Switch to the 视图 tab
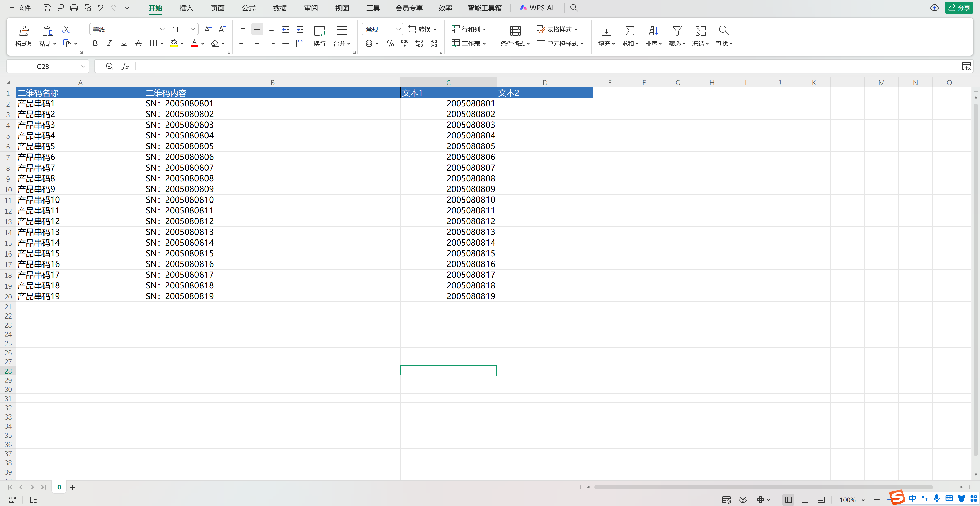980x506 pixels. pyautogui.click(x=342, y=8)
